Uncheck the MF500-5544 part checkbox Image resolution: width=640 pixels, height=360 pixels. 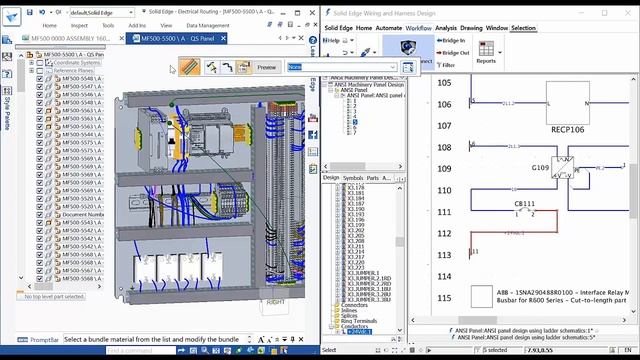click(x=40, y=135)
